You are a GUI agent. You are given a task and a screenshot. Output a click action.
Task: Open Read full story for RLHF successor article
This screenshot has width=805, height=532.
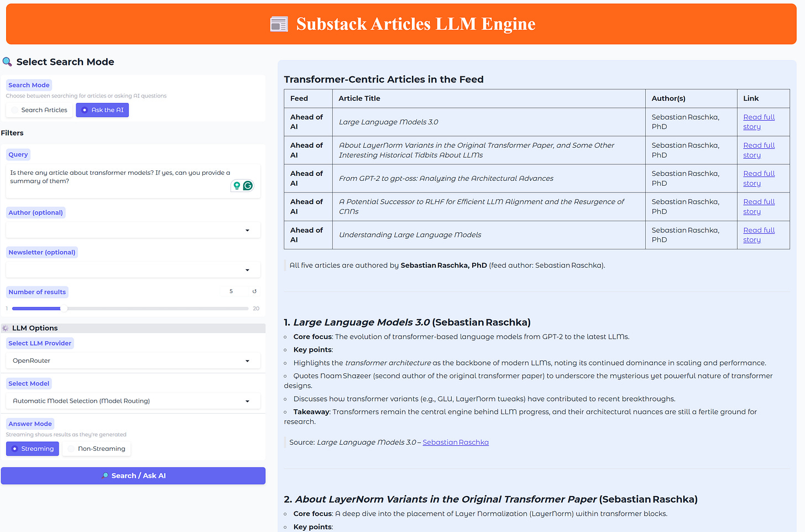(x=759, y=206)
